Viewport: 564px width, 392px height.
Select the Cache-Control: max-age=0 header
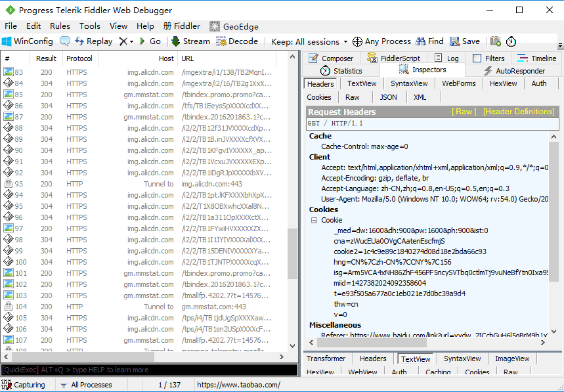364,146
